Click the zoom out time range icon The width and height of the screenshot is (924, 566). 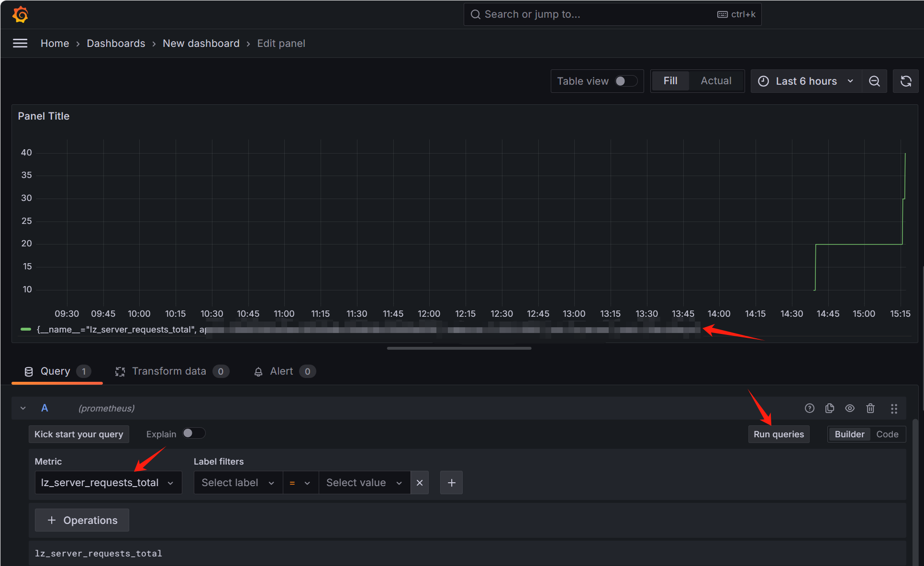click(x=874, y=81)
